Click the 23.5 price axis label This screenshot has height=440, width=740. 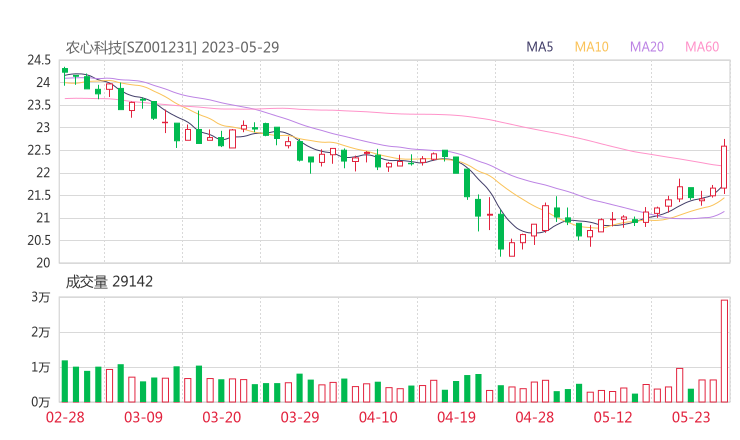pyautogui.click(x=39, y=105)
